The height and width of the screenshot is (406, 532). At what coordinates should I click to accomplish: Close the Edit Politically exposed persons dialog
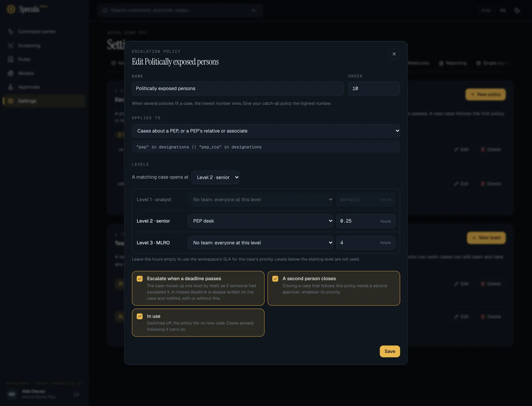(394, 54)
